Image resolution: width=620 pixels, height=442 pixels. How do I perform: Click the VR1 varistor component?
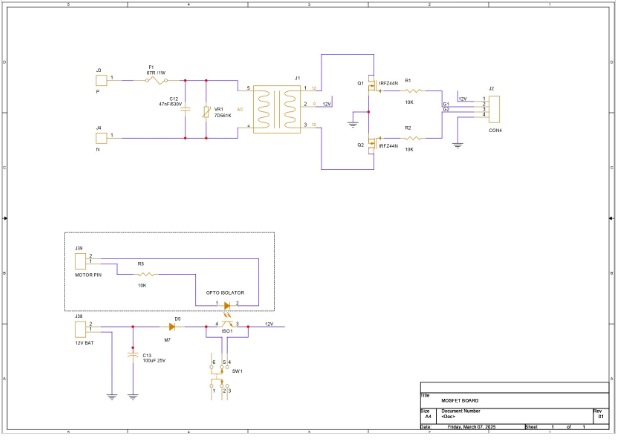click(x=205, y=112)
